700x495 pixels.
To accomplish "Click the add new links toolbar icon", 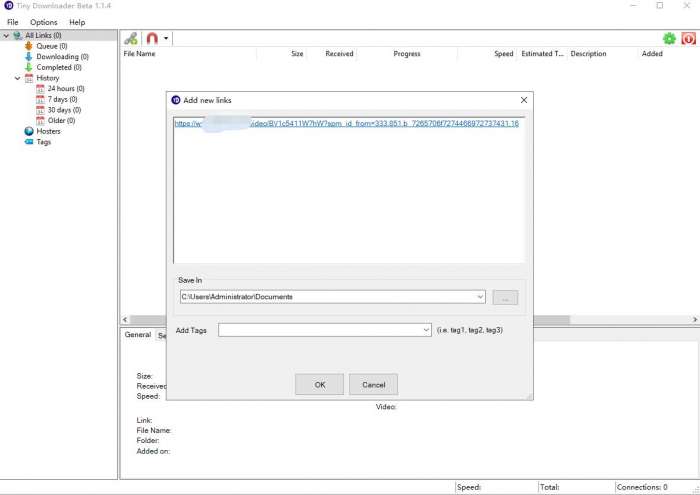I will tap(131, 38).
